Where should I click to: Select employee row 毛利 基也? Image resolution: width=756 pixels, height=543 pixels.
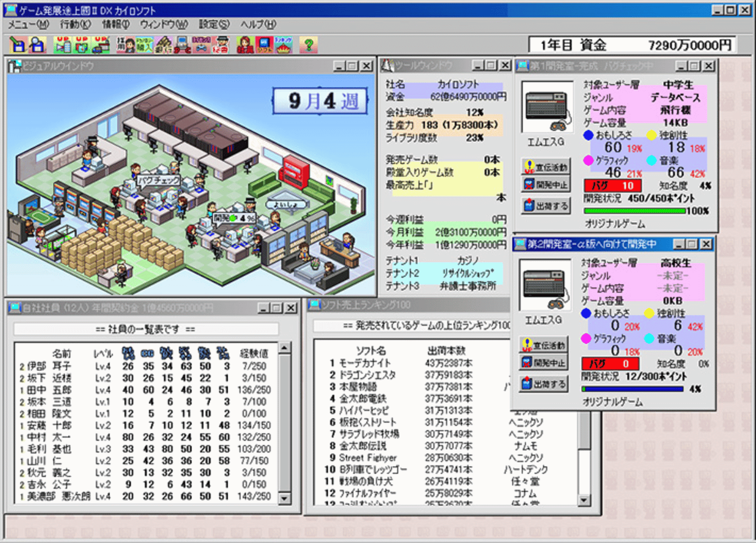[147, 449]
